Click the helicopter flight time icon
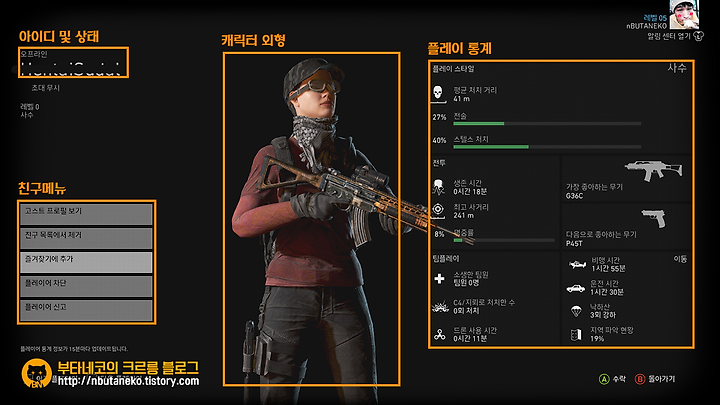The image size is (720, 405). [577, 264]
